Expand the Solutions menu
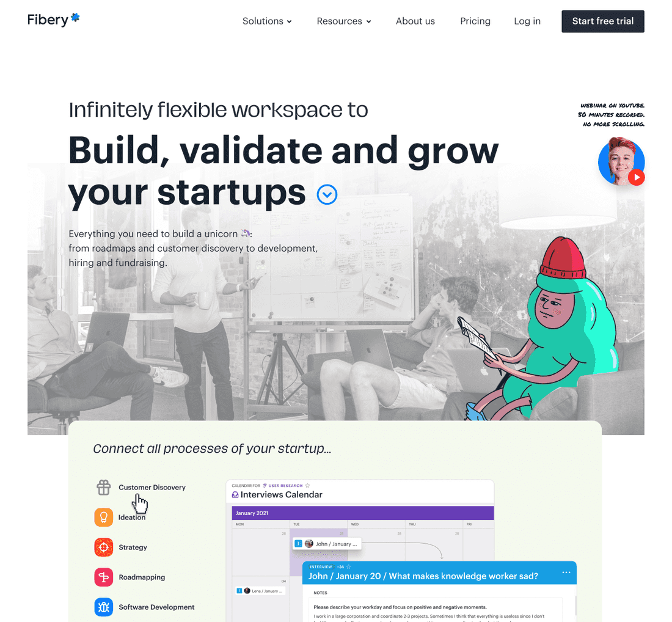The width and height of the screenshot is (672, 622). 267,21
